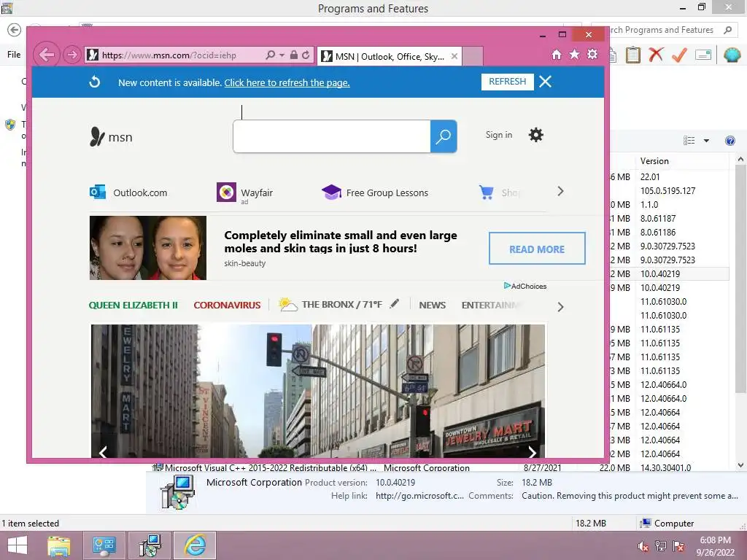Click the help question mark icon in Programs and Features
This screenshot has height=560, width=747.
[729, 141]
